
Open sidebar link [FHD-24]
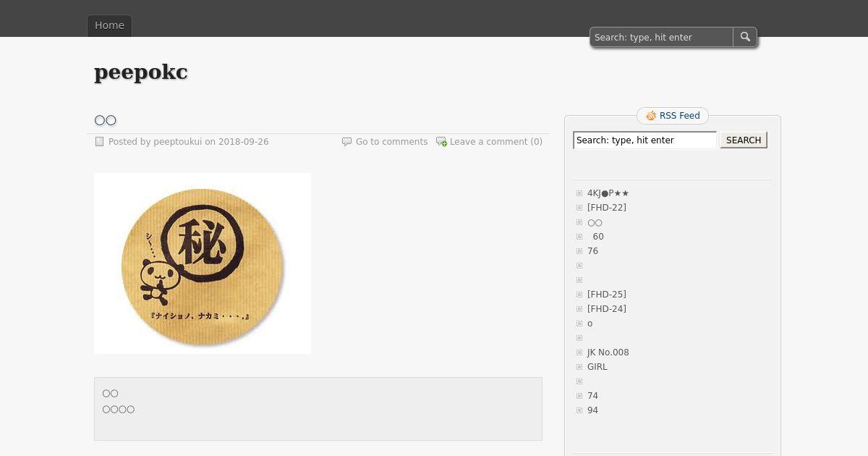pyautogui.click(x=607, y=309)
